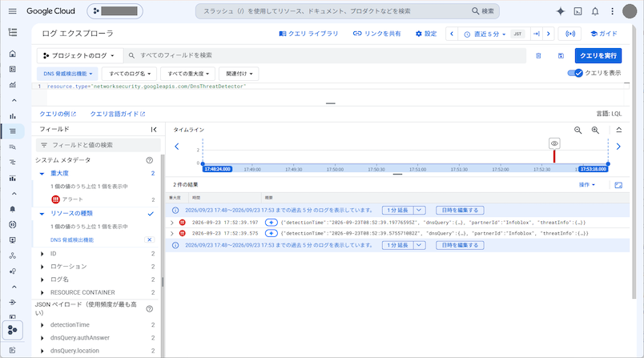Click the red histogram bar on timeline

(554, 156)
